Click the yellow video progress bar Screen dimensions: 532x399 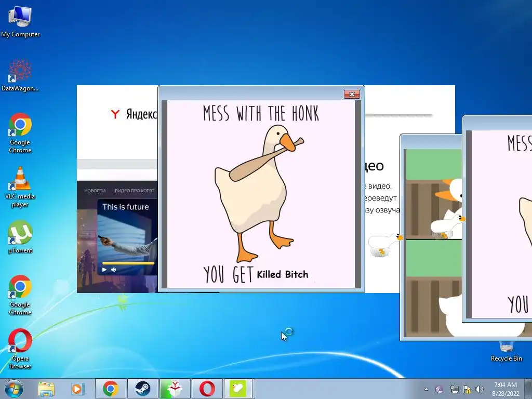(x=128, y=263)
